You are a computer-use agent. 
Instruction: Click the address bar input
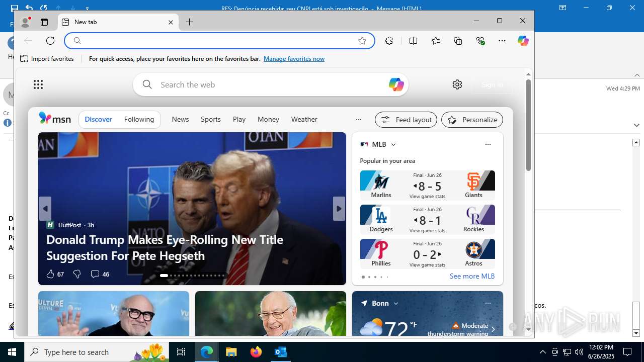click(x=219, y=41)
